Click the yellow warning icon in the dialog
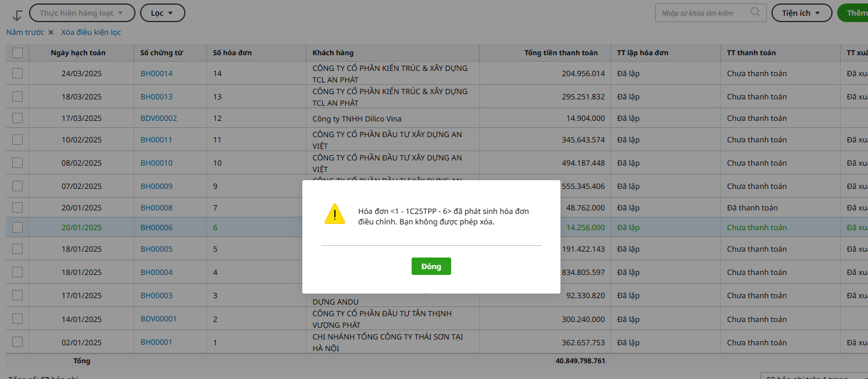The width and height of the screenshot is (868, 379). pyautogui.click(x=335, y=214)
